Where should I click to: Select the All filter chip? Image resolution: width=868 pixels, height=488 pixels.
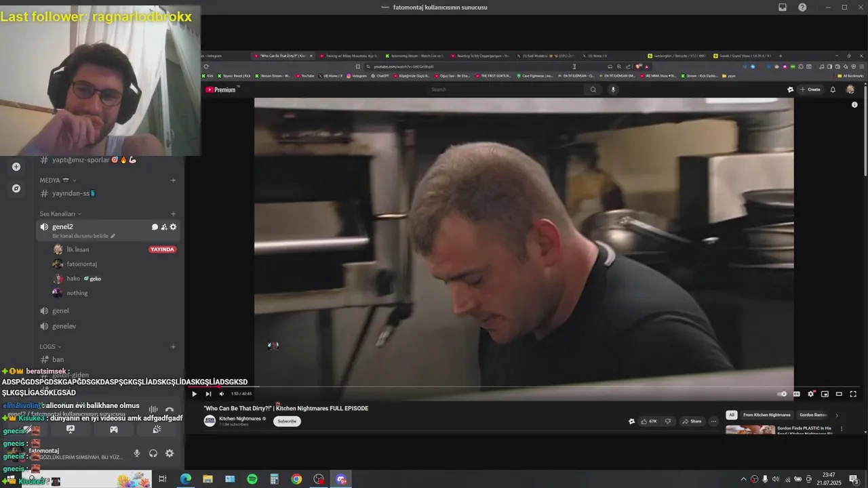tap(731, 415)
